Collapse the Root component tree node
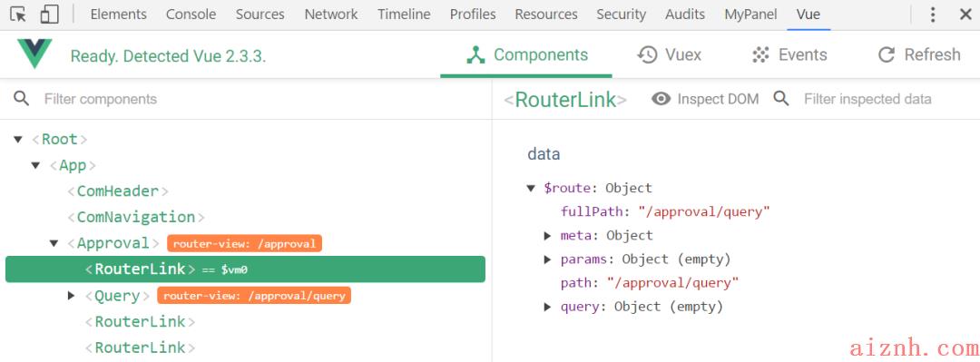Screen dimensions: 980x362 18,139
